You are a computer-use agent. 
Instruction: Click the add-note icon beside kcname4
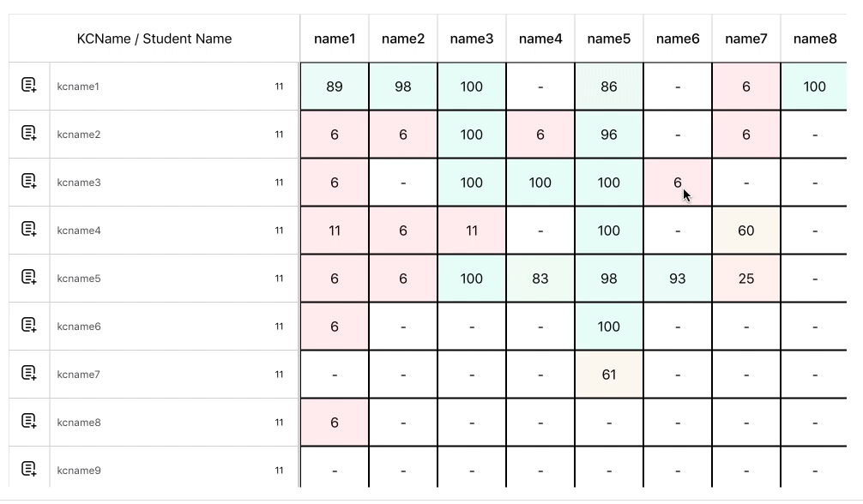click(x=28, y=230)
